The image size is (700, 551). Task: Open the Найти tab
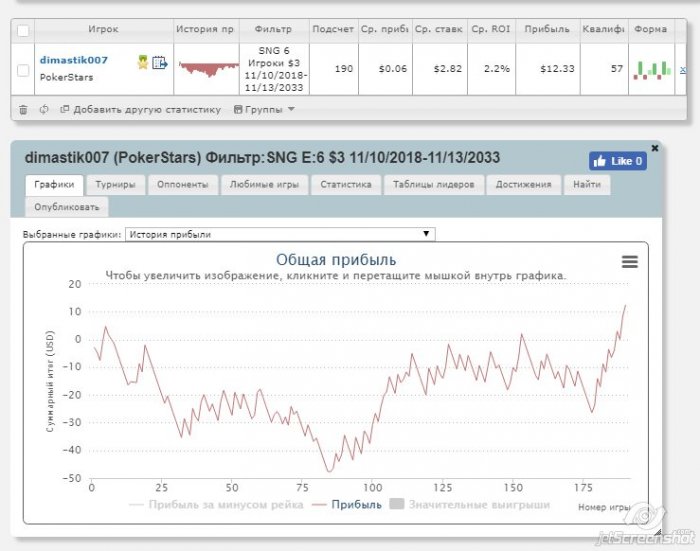[x=587, y=185]
